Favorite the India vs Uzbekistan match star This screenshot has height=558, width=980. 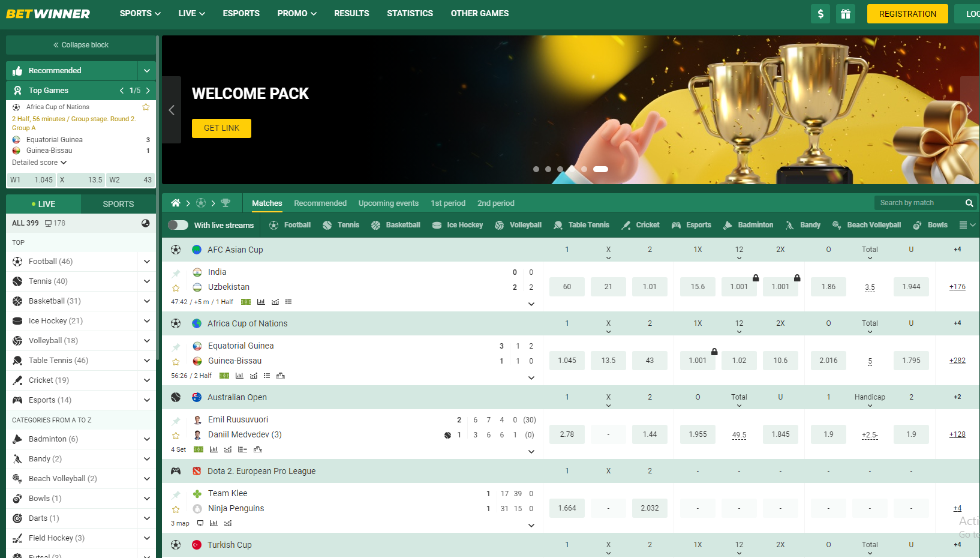[176, 288]
